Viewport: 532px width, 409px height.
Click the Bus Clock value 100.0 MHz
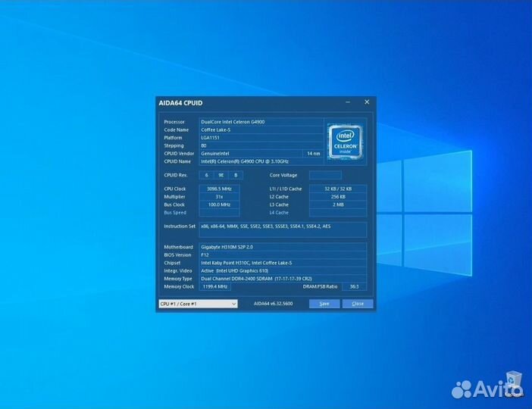click(219, 204)
